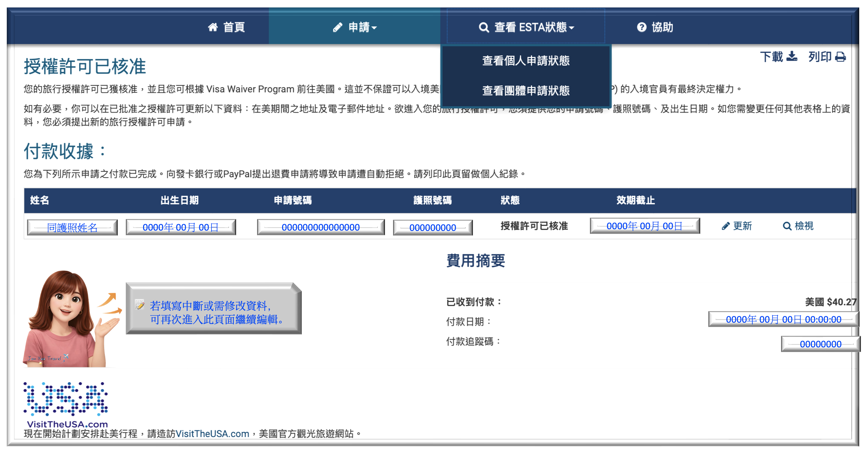The image size is (868, 453).
Task: Click the 列印 print text link
Action: [820, 57]
